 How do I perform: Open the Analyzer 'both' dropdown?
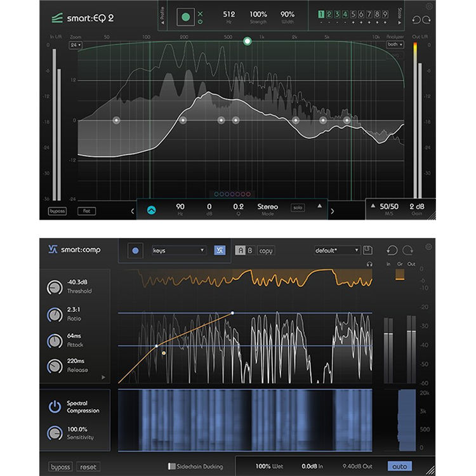pos(395,44)
